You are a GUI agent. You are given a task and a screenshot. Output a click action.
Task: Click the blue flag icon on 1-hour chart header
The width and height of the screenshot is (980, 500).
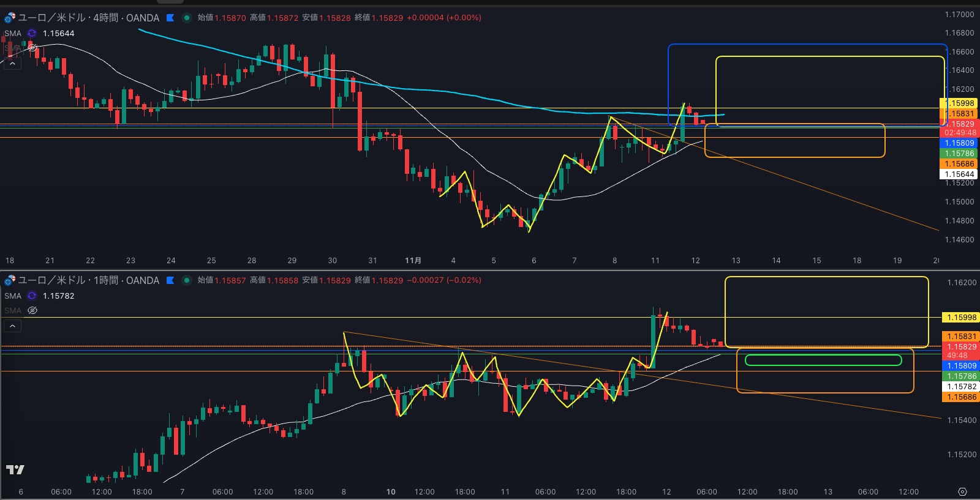point(170,280)
